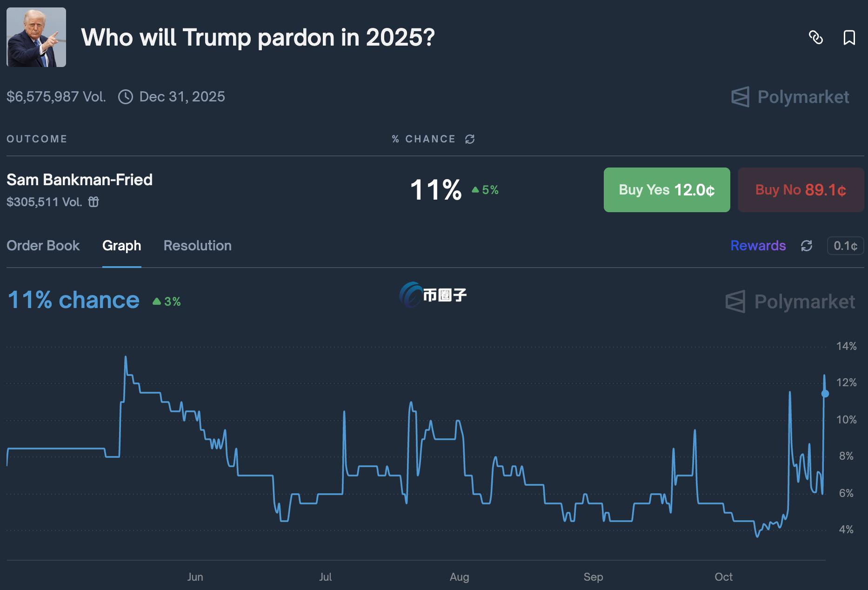This screenshot has width=868, height=590.
Task: Refresh the % chance column
Action: coord(470,139)
